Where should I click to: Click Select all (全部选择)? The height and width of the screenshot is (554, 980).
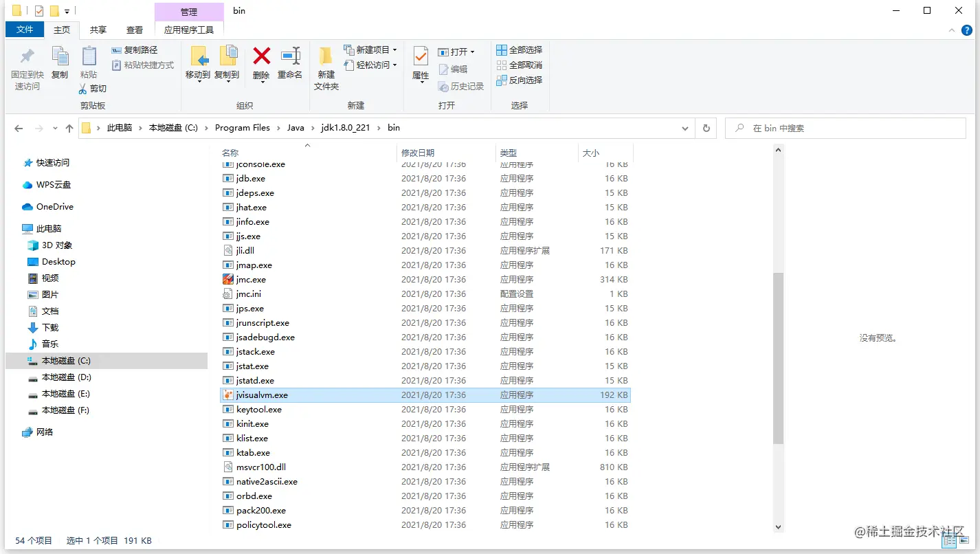[x=520, y=50]
